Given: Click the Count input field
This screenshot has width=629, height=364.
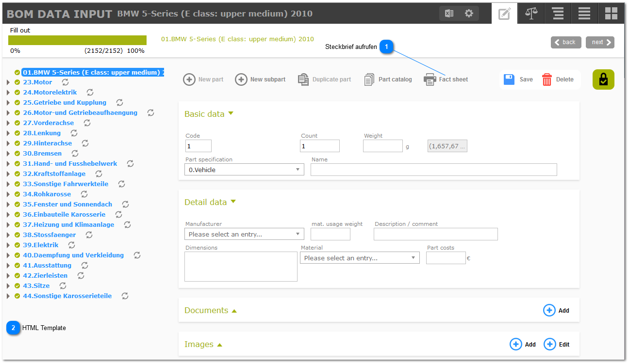Looking at the screenshot, I should tap(320, 146).
